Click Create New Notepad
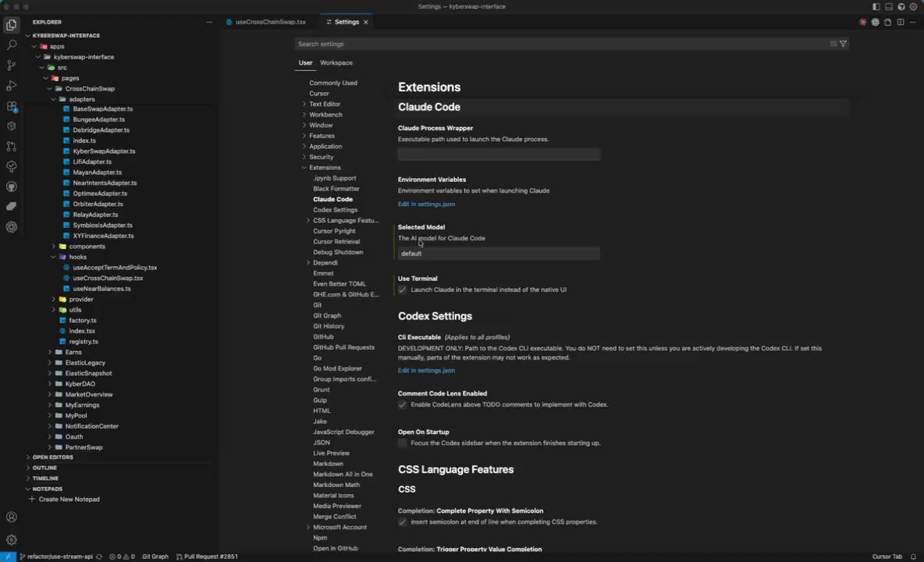Image resolution: width=924 pixels, height=562 pixels. 69,500
